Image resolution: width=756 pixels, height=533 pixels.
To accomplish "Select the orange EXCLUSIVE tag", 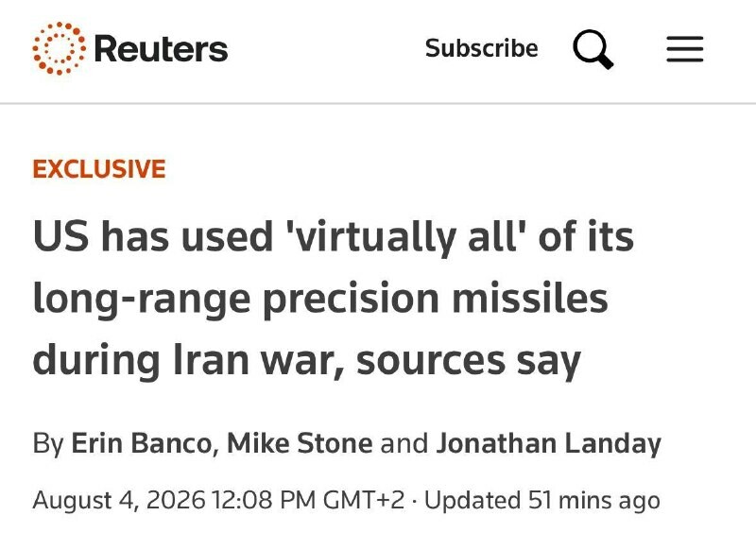I will point(99,169).
